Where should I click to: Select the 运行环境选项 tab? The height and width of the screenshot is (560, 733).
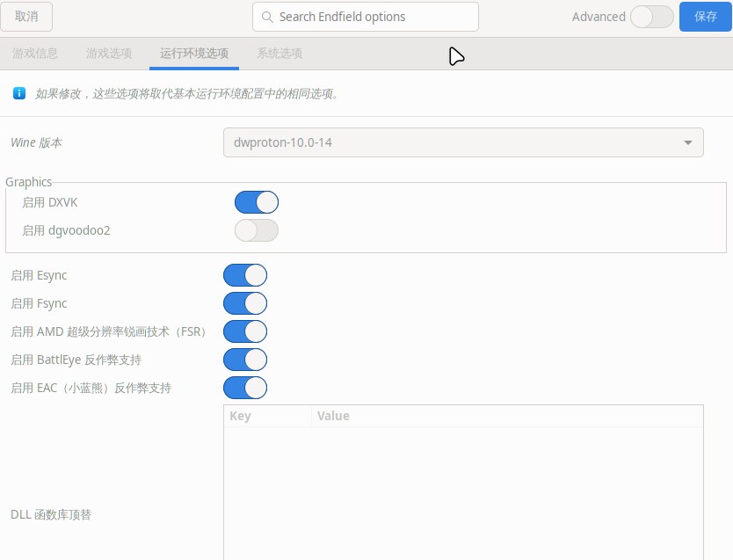[x=194, y=54]
